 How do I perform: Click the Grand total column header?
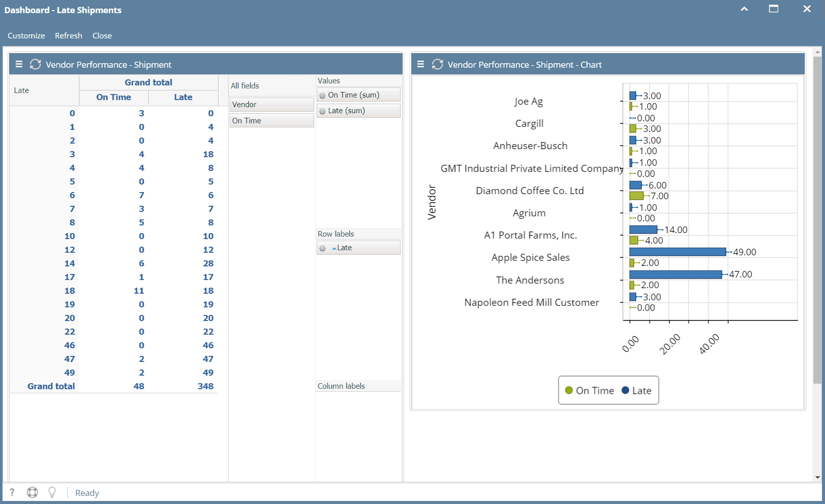149,82
